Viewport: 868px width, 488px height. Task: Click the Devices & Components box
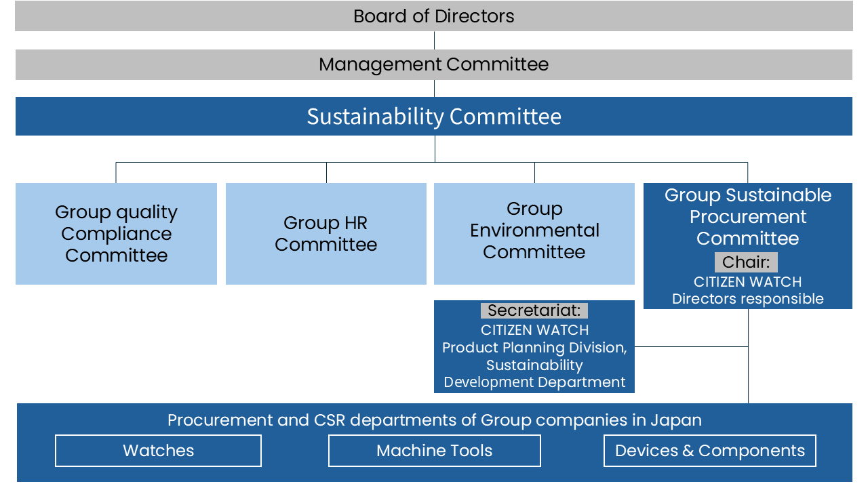710,451
